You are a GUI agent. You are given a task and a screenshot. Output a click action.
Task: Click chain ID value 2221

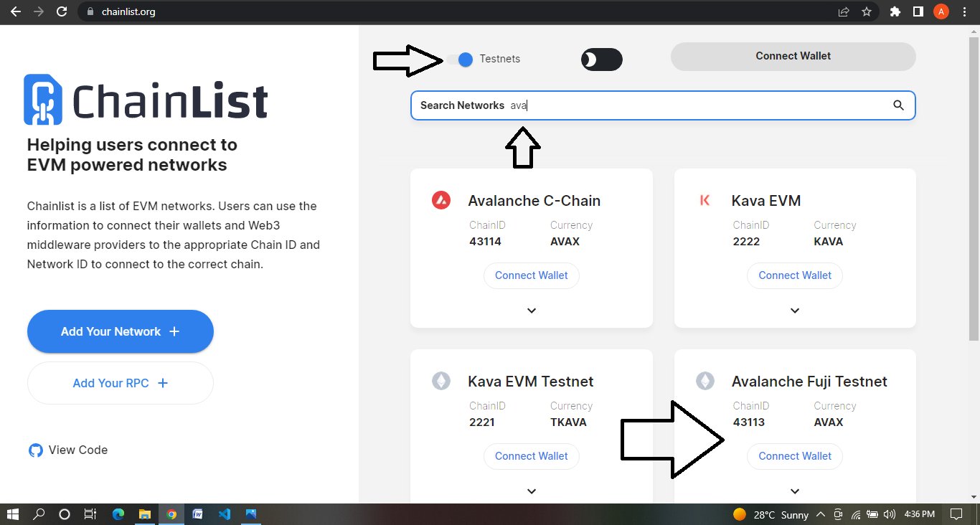482,422
